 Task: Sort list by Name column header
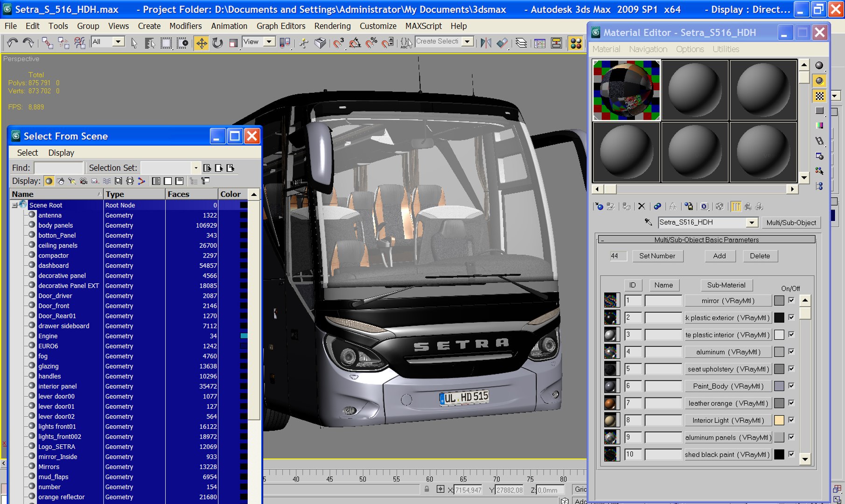(56, 194)
